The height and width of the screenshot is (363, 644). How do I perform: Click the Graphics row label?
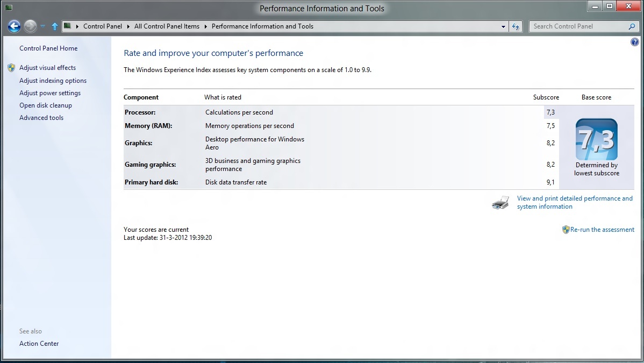click(138, 143)
